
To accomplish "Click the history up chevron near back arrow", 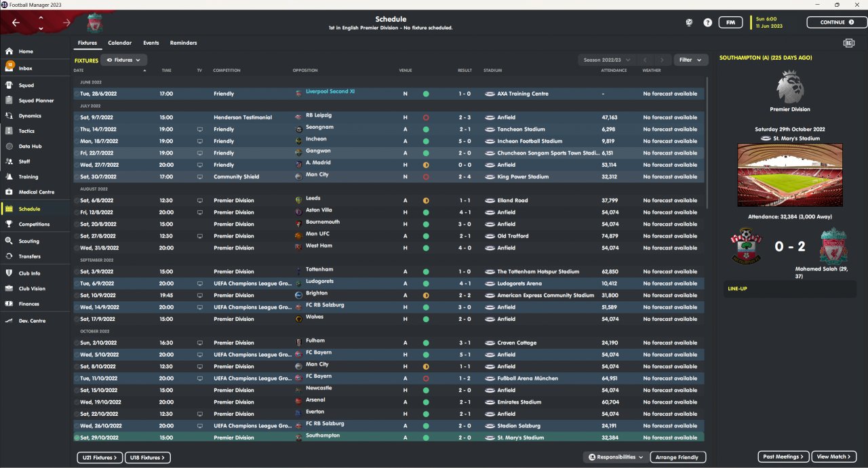I will click(x=41, y=18).
